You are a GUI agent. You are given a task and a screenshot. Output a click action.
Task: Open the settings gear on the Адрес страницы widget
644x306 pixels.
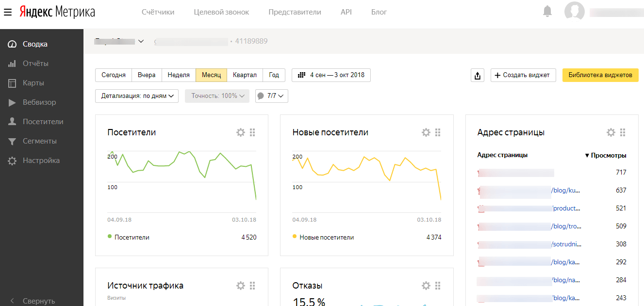[x=611, y=132]
